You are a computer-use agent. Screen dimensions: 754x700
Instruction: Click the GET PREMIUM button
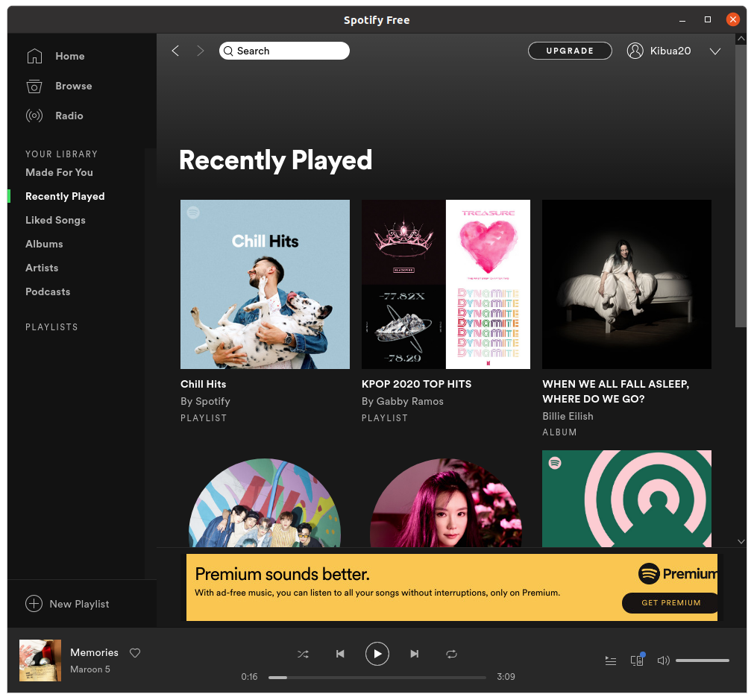tap(670, 603)
